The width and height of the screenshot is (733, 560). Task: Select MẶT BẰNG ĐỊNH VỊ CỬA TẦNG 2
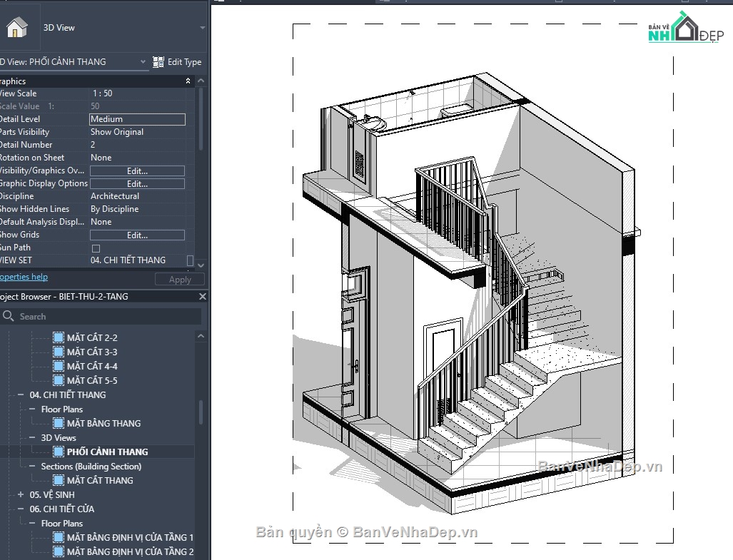pos(130,551)
